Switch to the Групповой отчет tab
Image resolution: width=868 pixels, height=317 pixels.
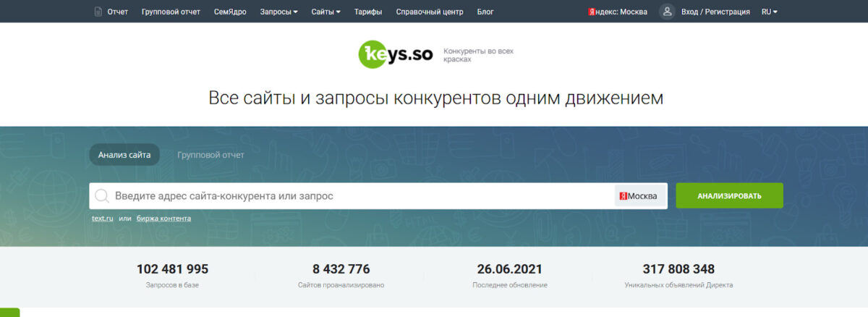pos(210,155)
